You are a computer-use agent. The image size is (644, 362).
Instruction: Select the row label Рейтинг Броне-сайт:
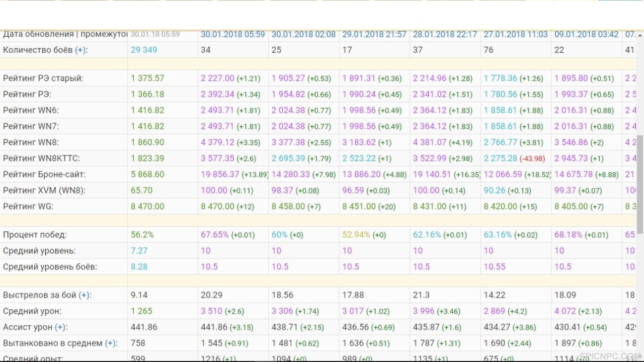click(x=44, y=174)
